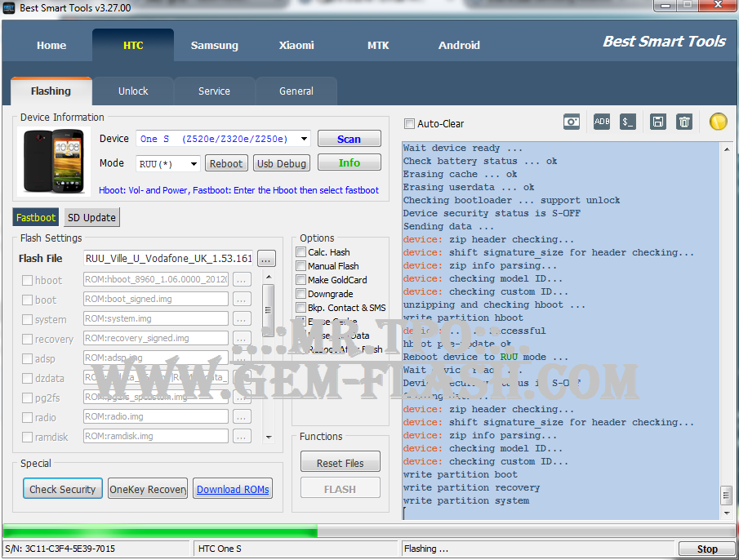Click the yellow status circle icon

pos(719,122)
